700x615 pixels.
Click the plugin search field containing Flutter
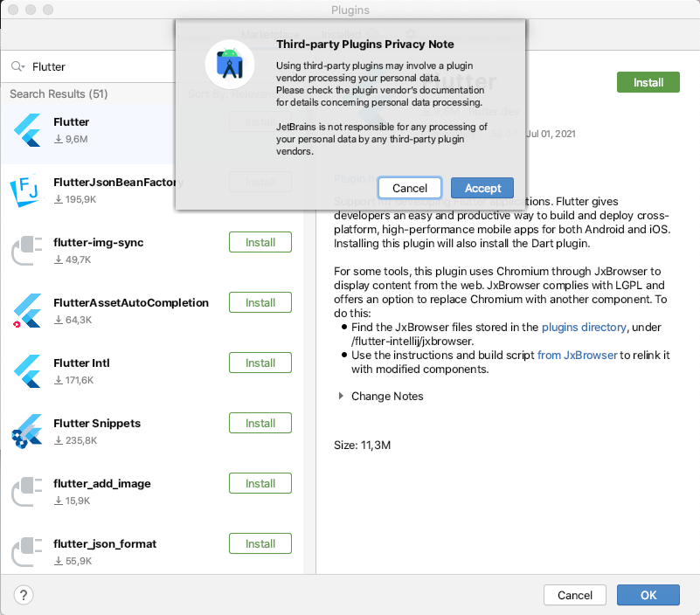[96, 66]
